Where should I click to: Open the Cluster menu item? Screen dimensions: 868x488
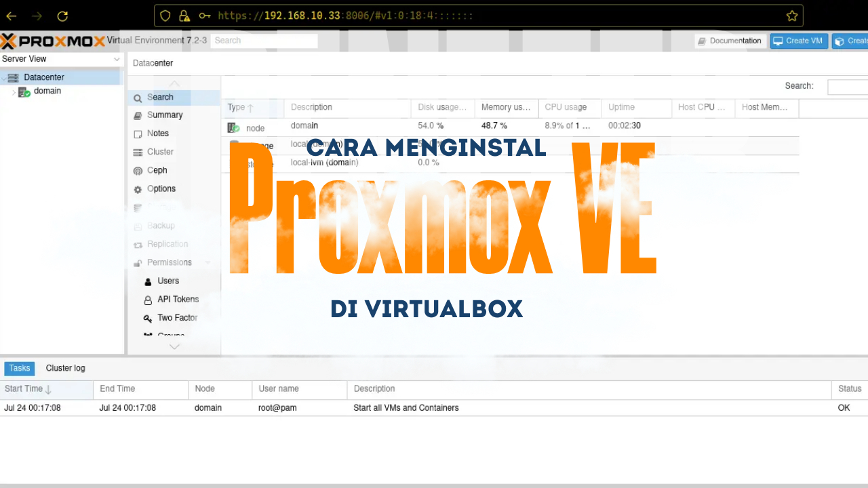tap(174, 152)
